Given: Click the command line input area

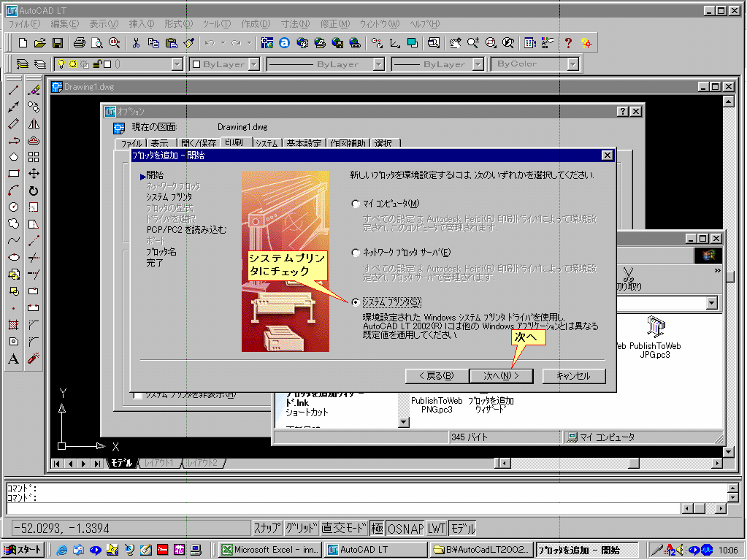Looking at the screenshot, I should tap(343, 509).
